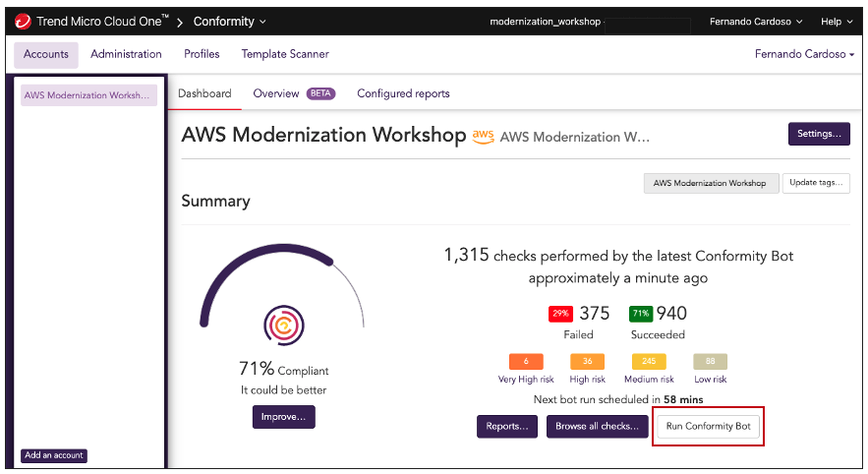Click the green 71% succeeded badge
The width and height of the screenshot is (868, 474).
point(641,314)
